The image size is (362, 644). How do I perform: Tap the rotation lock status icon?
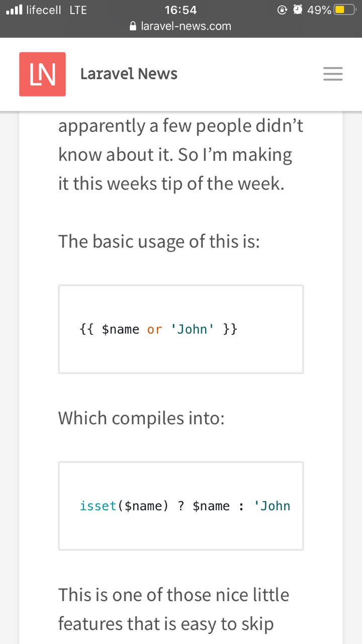pyautogui.click(x=283, y=10)
